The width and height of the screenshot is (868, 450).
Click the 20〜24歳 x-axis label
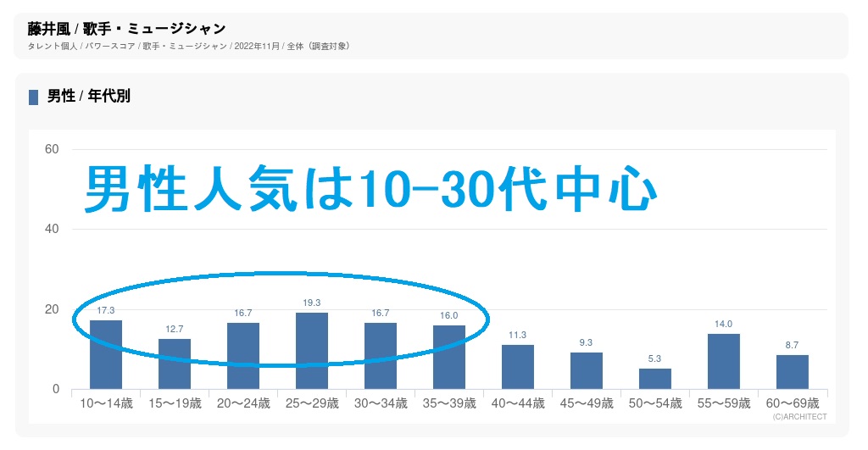point(243,403)
